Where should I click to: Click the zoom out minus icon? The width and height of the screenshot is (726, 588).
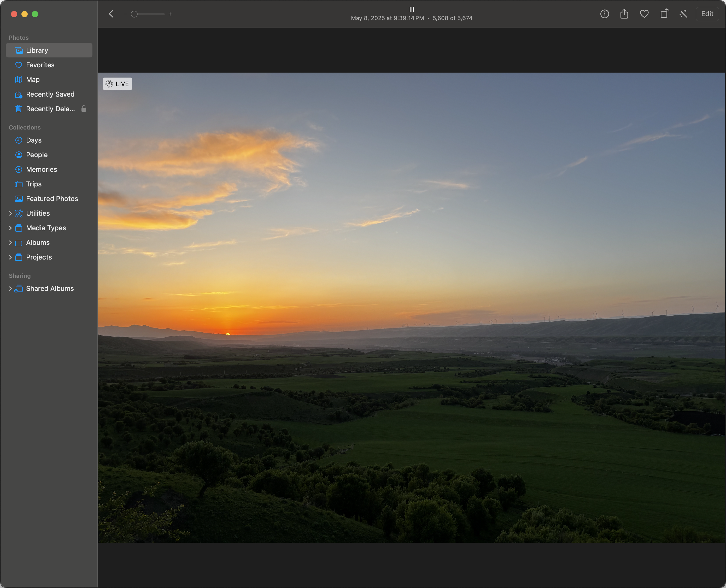click(x=125, y=14)
